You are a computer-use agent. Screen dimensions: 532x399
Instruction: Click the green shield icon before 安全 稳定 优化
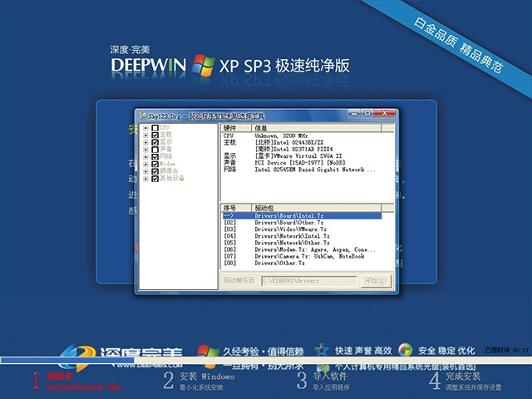coord(405,350)
